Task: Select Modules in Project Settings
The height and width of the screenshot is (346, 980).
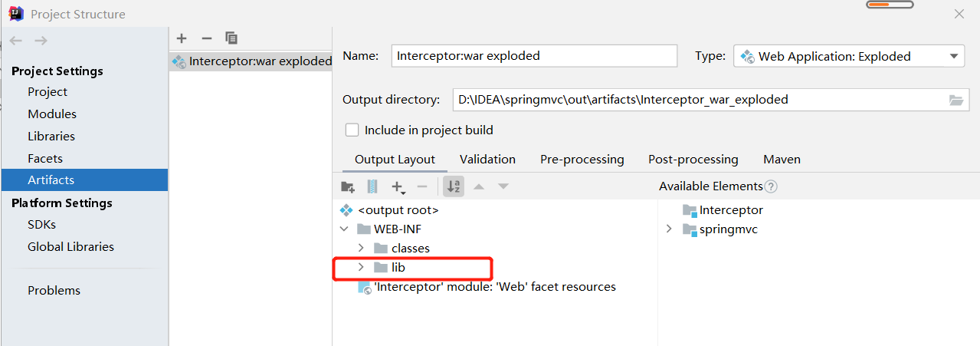Action: (52, 114)
